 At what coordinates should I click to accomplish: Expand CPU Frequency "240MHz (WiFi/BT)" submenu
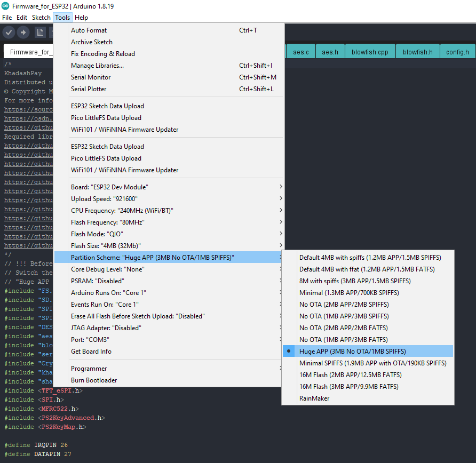tap(169, 211)
